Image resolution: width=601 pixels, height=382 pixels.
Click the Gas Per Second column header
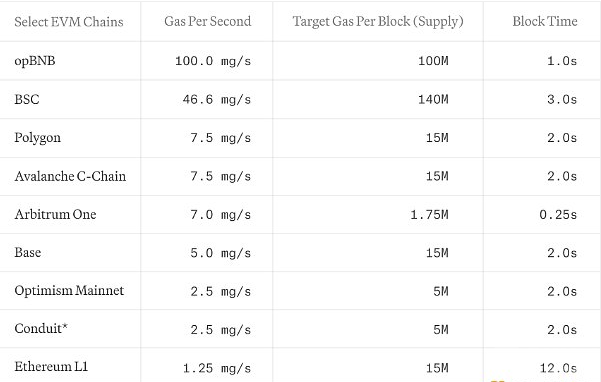coord(208,21)
